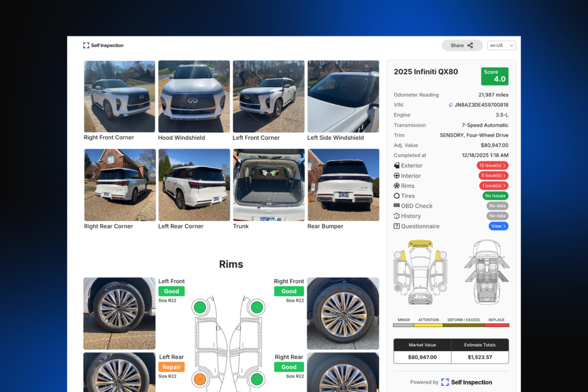Click the yellow ATTENTION severity swatch

[x=428, y=325]
